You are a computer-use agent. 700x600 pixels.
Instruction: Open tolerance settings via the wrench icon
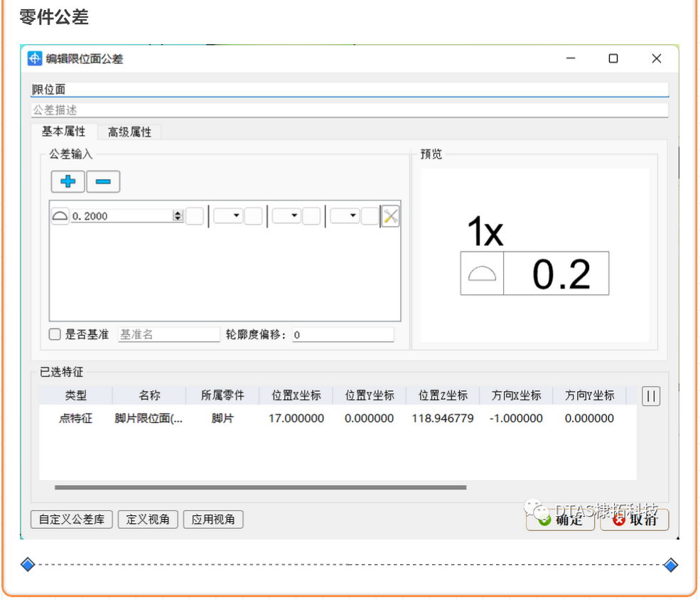(x=389, y=215)
